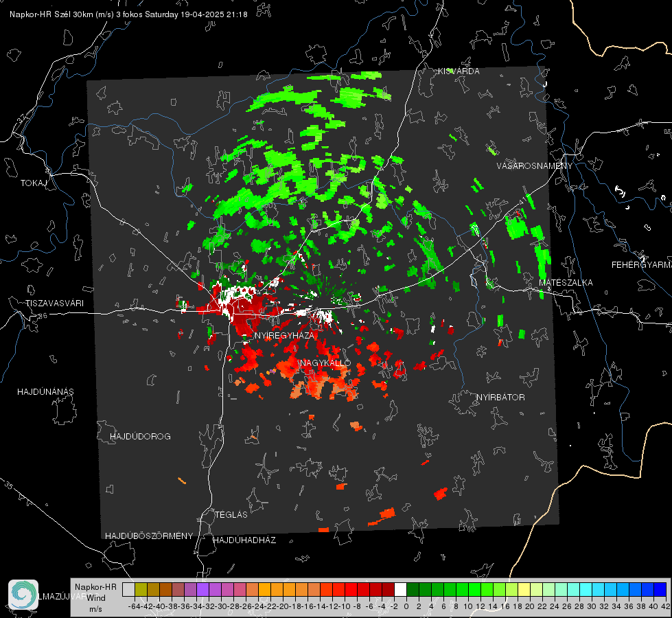
Task: Click the HAJDÚBÖSZÖRMÉNY city label
Action: 149,536
